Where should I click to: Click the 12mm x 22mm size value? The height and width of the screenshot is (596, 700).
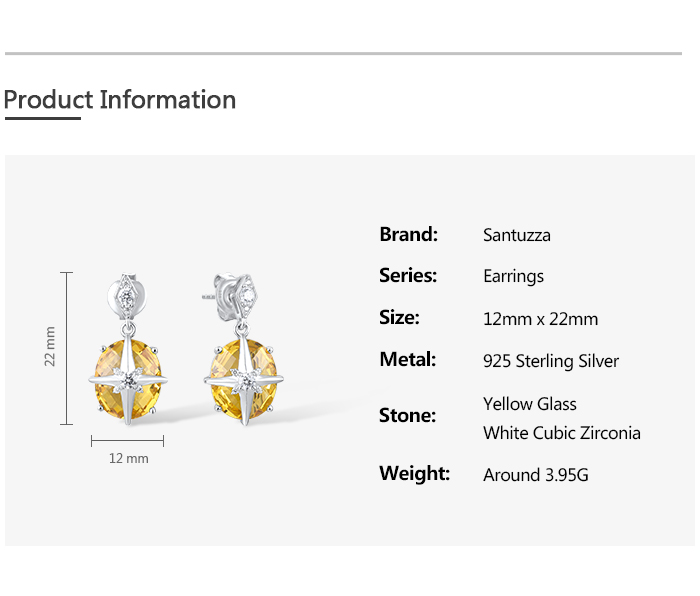pos(540,319)
